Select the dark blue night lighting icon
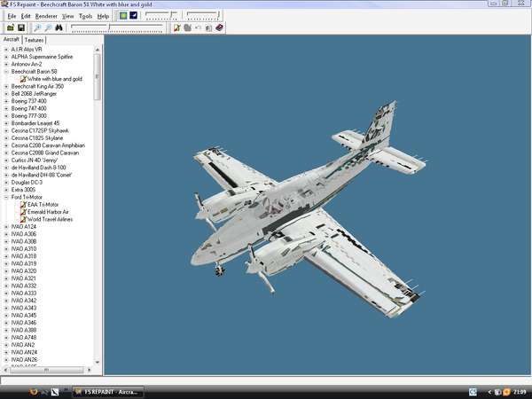The image size is (532, 399). point(134,15)
